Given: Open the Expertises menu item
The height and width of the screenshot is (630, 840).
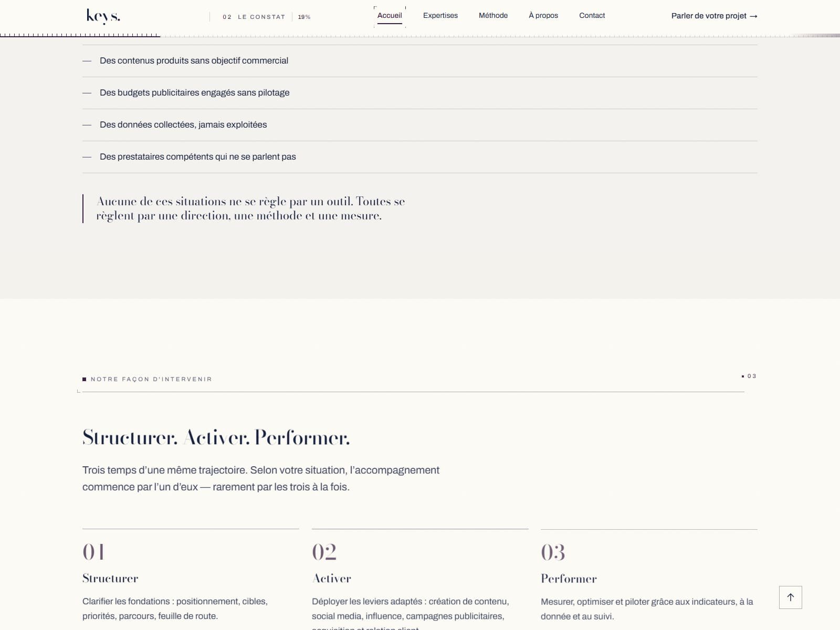Looking at the screenshot, I should click(x=440, y=16).
